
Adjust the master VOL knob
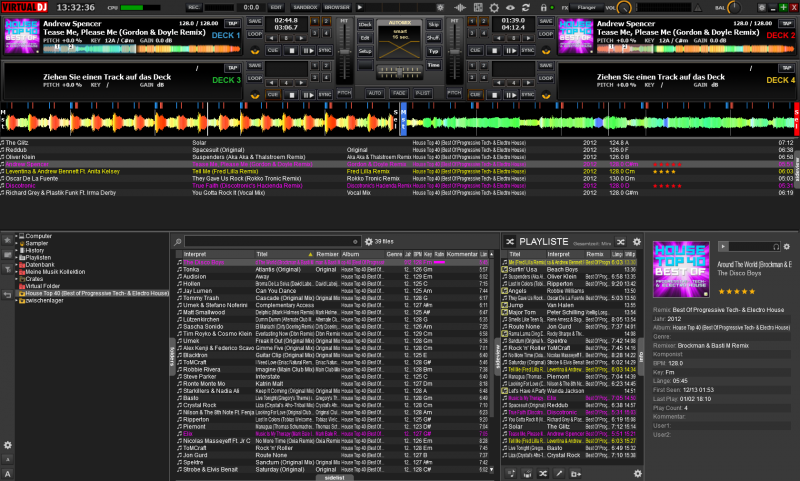[x=624, y=8]
